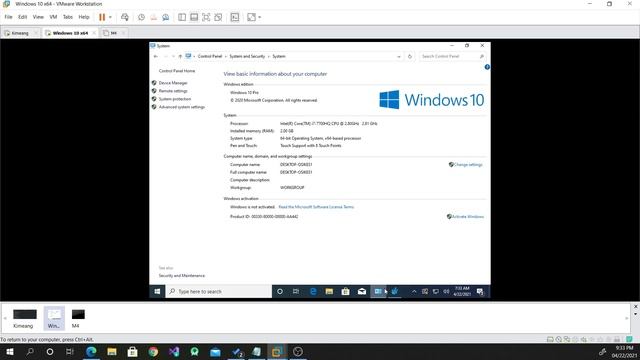The image size is (640, 360).
Task: Read the Microsoft Software License Terms
Action: (x=316, y=207)
